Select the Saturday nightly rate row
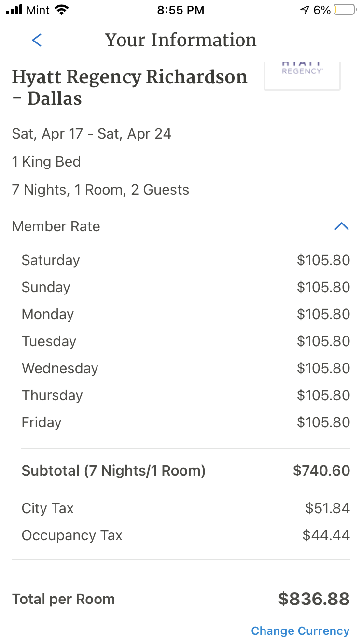Screen dimensions: 362x644 tap(186, 260)
